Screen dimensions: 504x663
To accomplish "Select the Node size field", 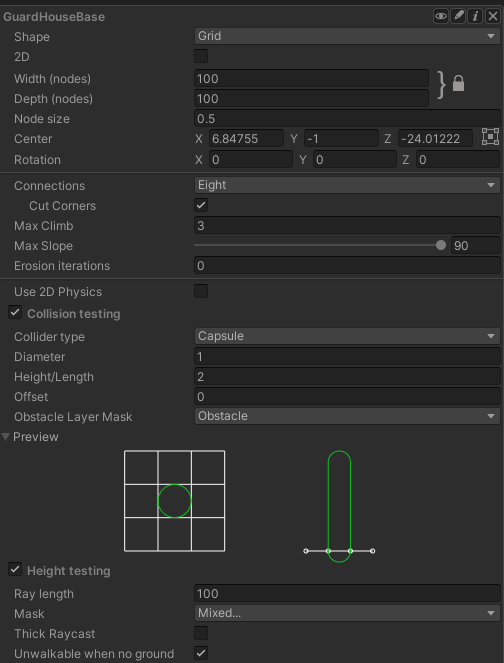I will [347, 118].
